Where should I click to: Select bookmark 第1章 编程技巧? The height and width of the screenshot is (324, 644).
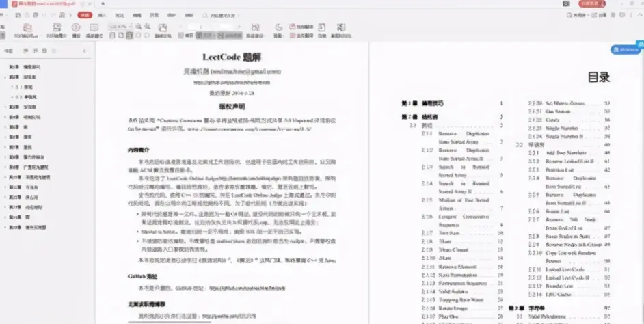coord(25,67)
